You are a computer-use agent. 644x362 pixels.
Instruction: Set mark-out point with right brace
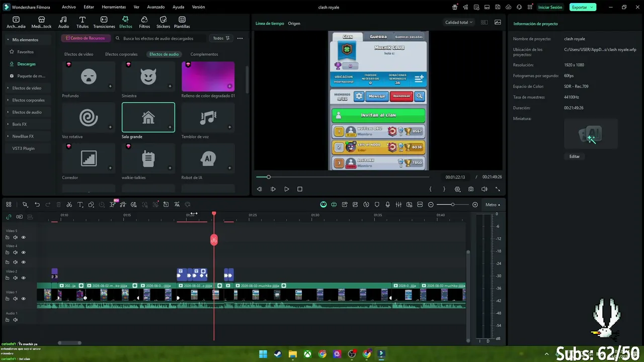[444, 189]
